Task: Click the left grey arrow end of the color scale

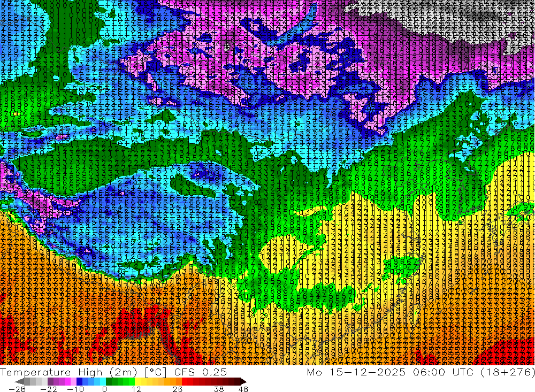Action: (x=20, y=381)
